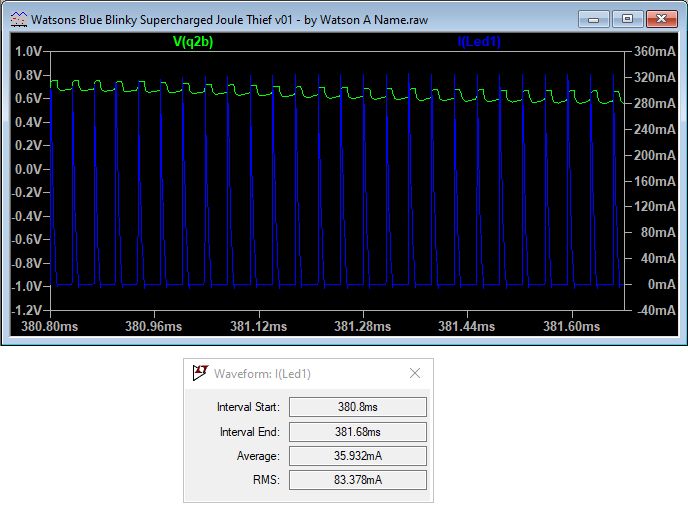688x511 pixels.
Task: Click the 381.28ms time axis label
Action: pyautogui.click(x=362, y=326)
